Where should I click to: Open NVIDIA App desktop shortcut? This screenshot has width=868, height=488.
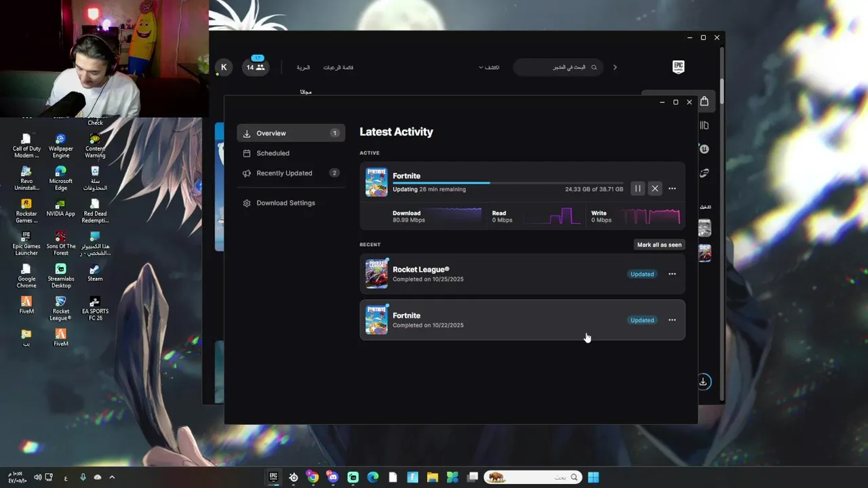tap(60, 207)
